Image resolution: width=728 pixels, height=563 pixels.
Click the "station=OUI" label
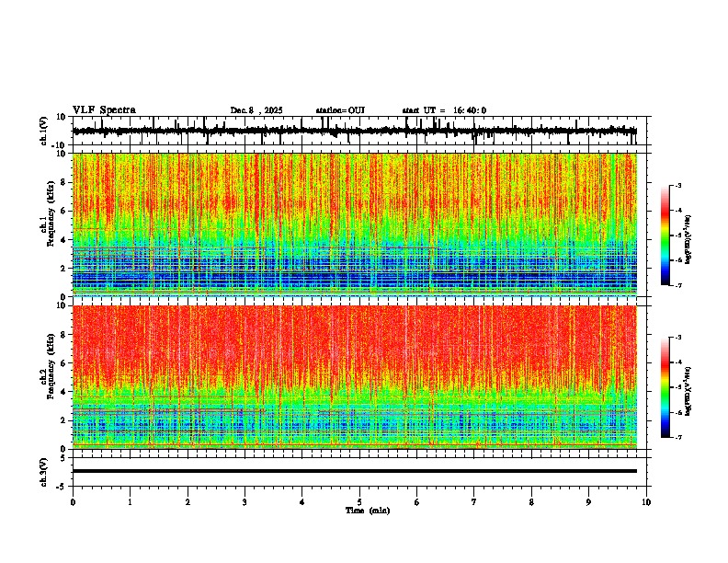point(340,110)
